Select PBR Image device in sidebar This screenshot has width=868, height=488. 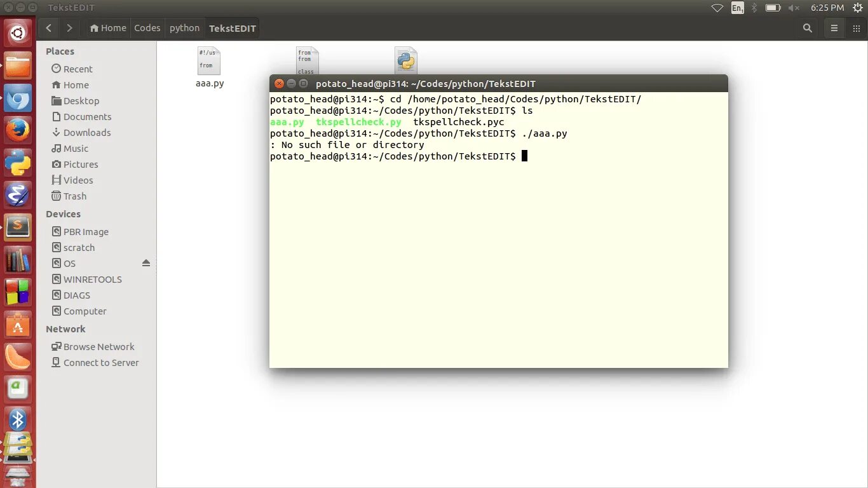[79, 232]
